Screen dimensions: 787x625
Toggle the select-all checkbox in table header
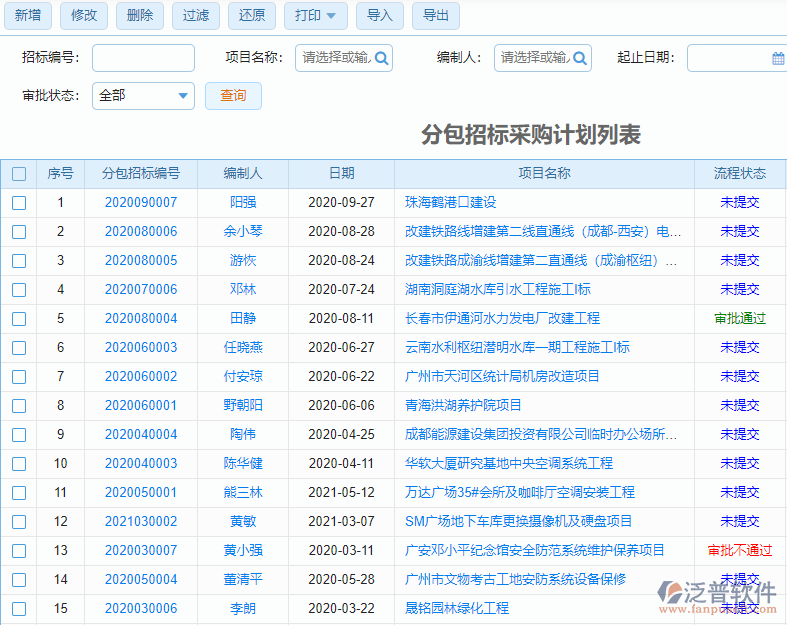point(19,174)
